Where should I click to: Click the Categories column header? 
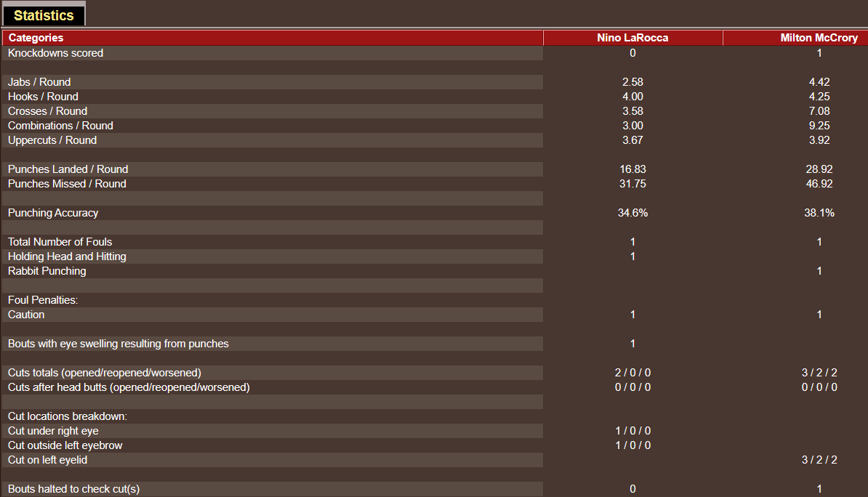coord(273,38)
